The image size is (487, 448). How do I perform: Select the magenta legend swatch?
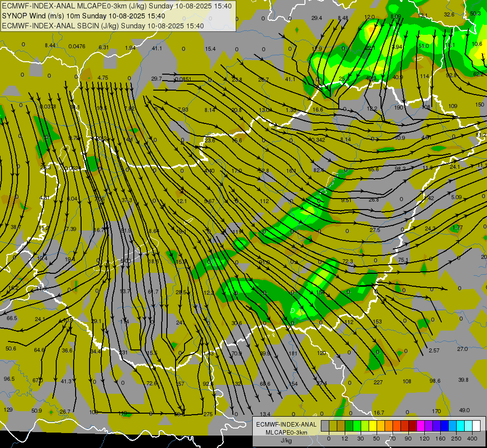421,426
